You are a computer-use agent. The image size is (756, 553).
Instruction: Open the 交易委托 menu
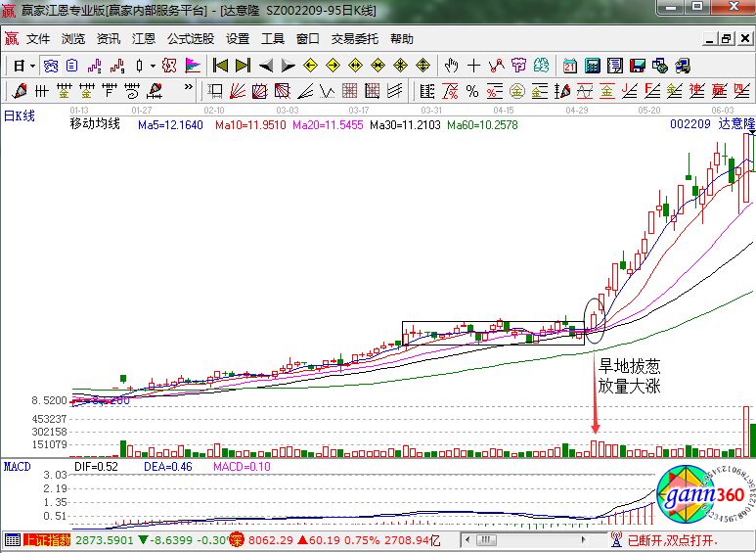pyautogui.click(x=354, y=39)
